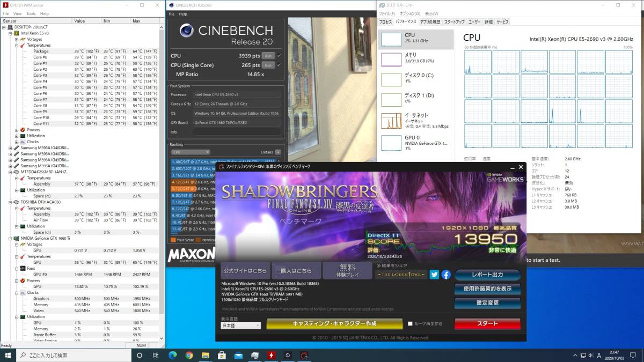Open the 公式サイトはこちら link
The width and height of the screenshot is (644, 362).
(245, 270)
